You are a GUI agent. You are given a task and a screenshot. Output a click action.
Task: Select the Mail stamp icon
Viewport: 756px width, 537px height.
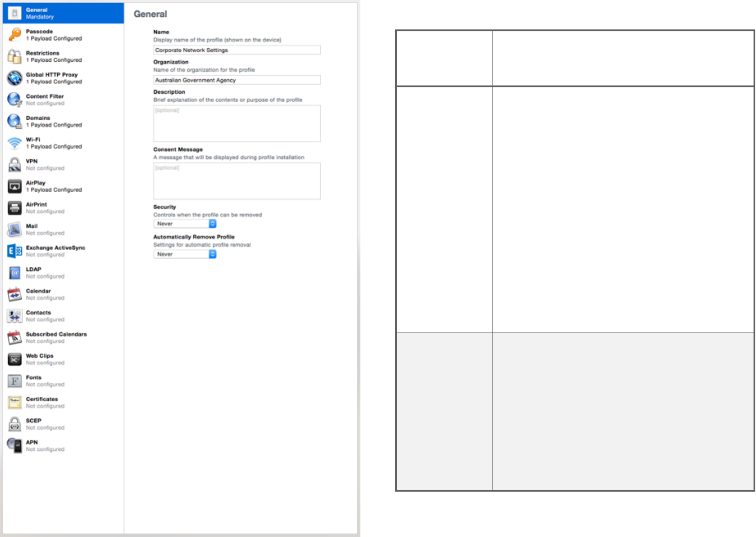tap(15, 229)
